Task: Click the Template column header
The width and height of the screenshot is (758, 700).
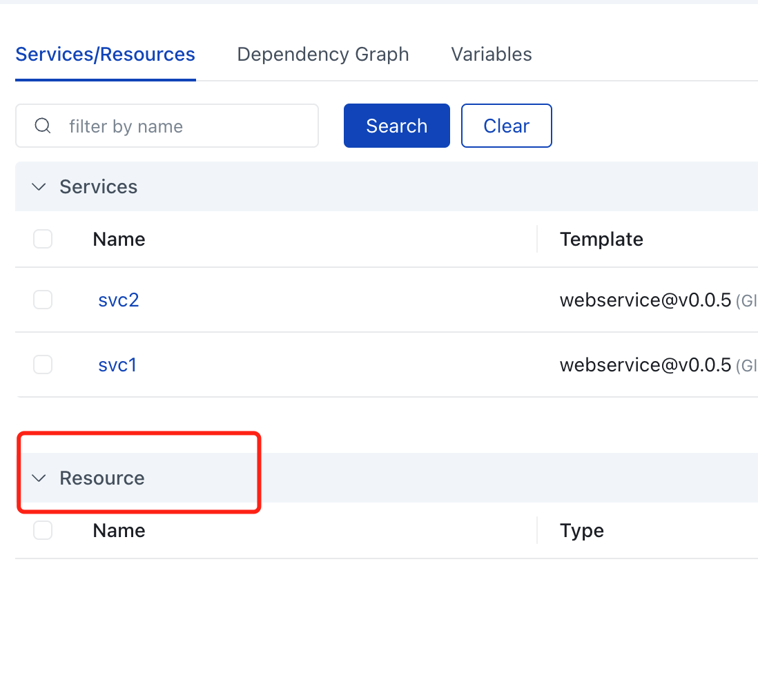Action: tap(601, 239)
